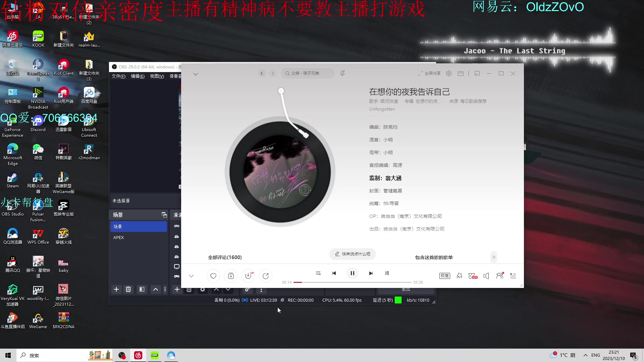This screenshot has width=644, height=362.
Task: Remove the selected OBS scene with trash icon
Action: pyautogui.click(x=128, y=289)
